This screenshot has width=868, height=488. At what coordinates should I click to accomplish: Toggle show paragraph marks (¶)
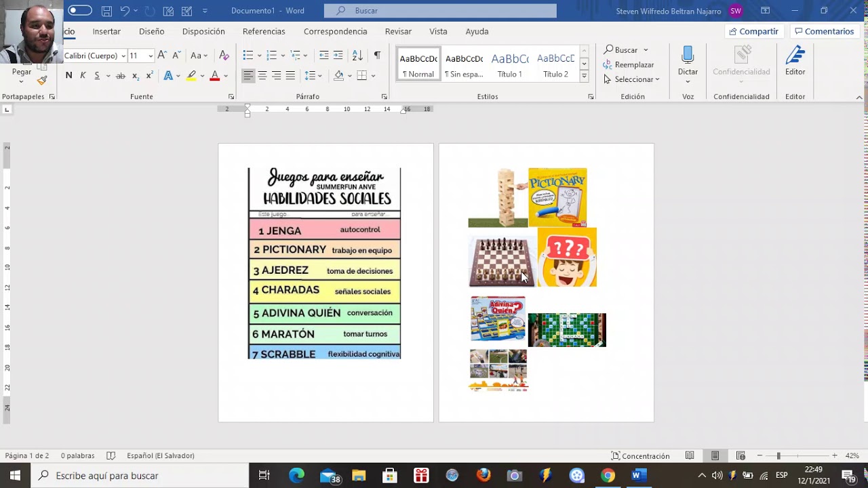click(x=377, y=55)
